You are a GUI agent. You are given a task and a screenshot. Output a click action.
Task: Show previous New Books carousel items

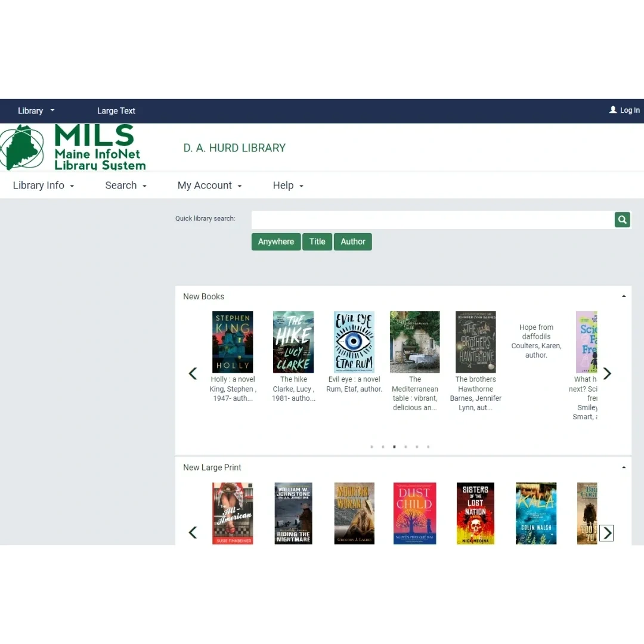click(x=193, y=374)
